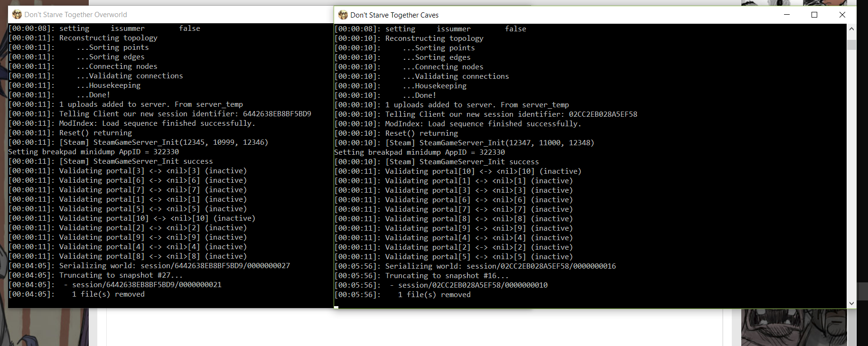
Task: Click the white page area below the consoles
Action: click(x=413, y=327)
